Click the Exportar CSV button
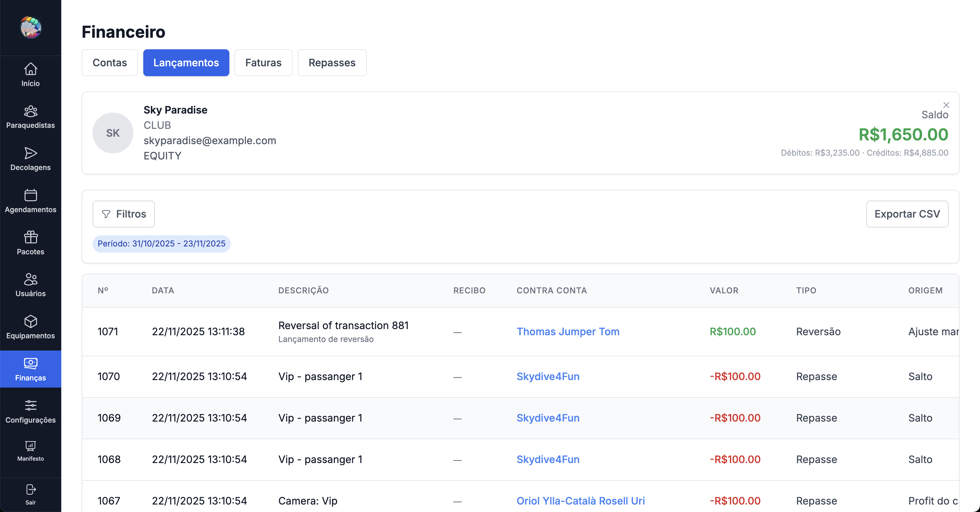Viewport: 980px width, 512px height. pos(907,214)
